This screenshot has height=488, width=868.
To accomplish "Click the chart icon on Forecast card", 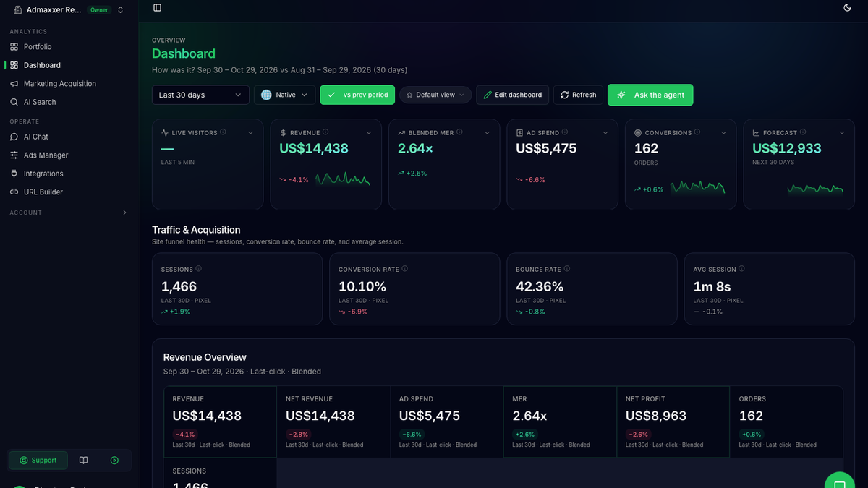I will coord(756,133).
